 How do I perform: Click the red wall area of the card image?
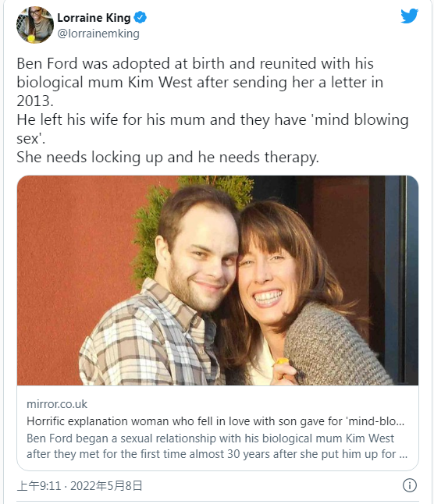point(74,273)
